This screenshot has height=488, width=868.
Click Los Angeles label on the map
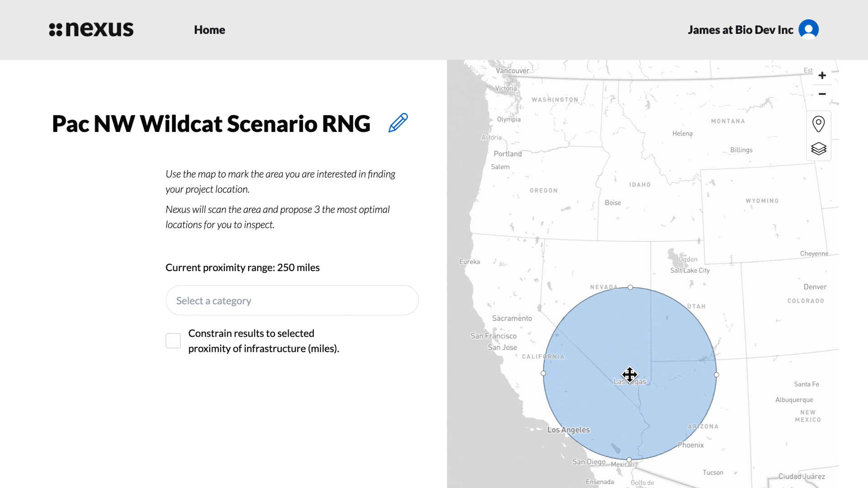568,430
